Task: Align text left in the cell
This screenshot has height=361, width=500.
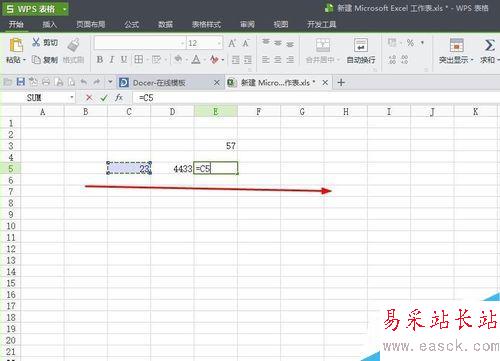Action: tap(266, 60)
